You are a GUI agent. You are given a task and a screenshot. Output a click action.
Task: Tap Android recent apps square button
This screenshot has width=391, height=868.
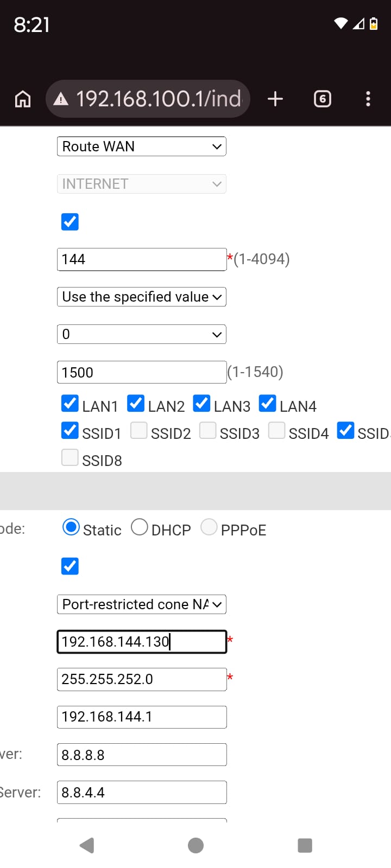point(305,845)
